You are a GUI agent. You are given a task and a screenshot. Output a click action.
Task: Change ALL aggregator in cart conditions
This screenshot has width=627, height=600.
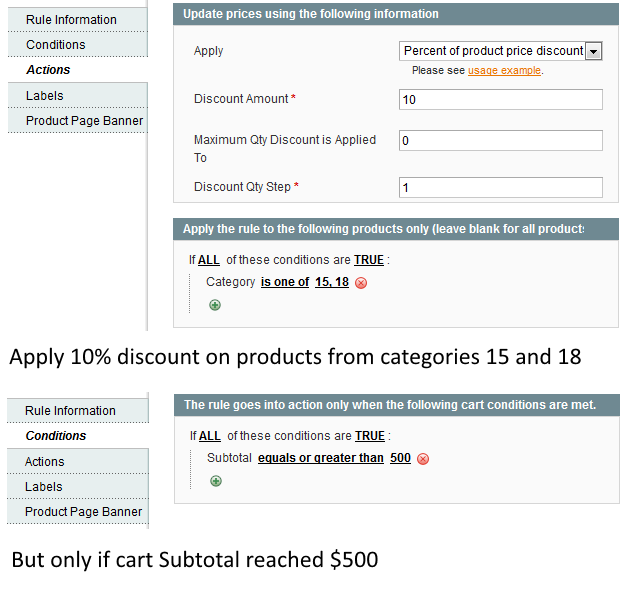(209, 436)
